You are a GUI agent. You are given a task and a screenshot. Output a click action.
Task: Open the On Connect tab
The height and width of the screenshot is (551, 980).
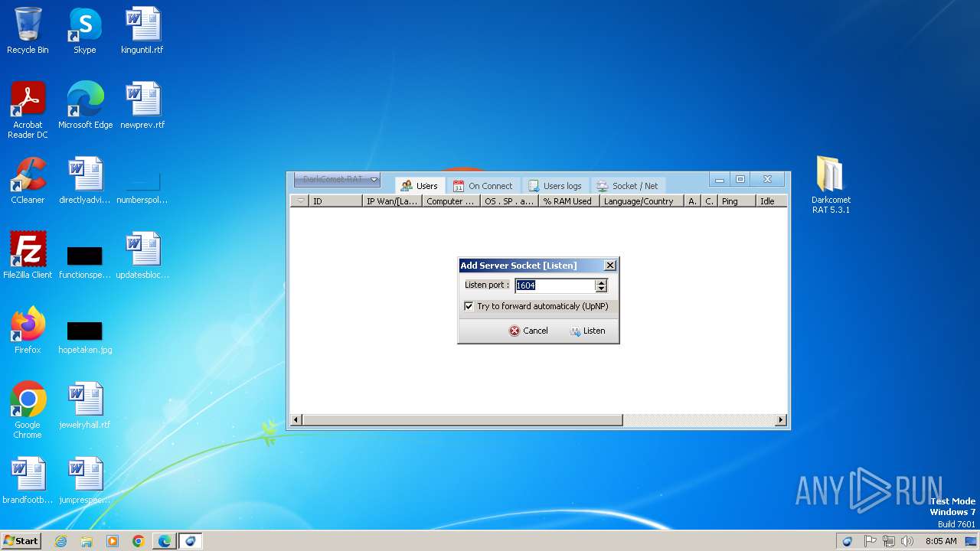pyautogui.click(x=483, y=186)
